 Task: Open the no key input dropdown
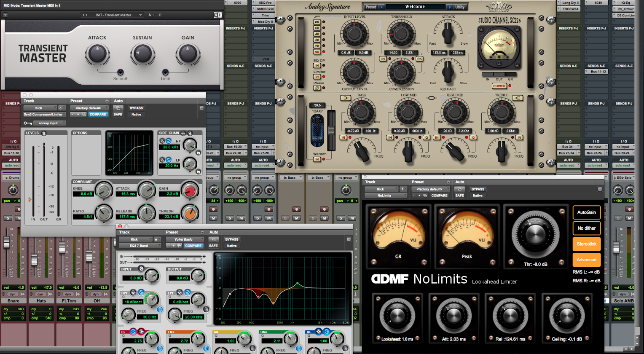tap(50, 123)
